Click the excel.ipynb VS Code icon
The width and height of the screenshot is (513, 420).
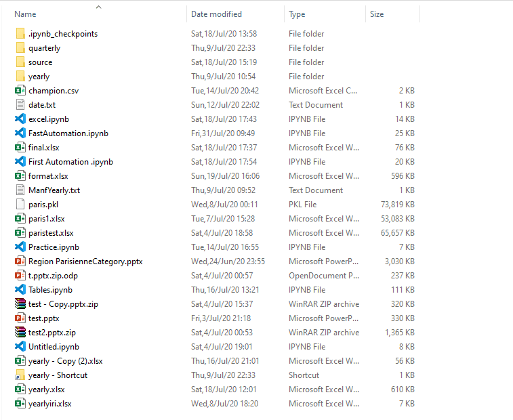pyautogui.click(x=20, y=119)
